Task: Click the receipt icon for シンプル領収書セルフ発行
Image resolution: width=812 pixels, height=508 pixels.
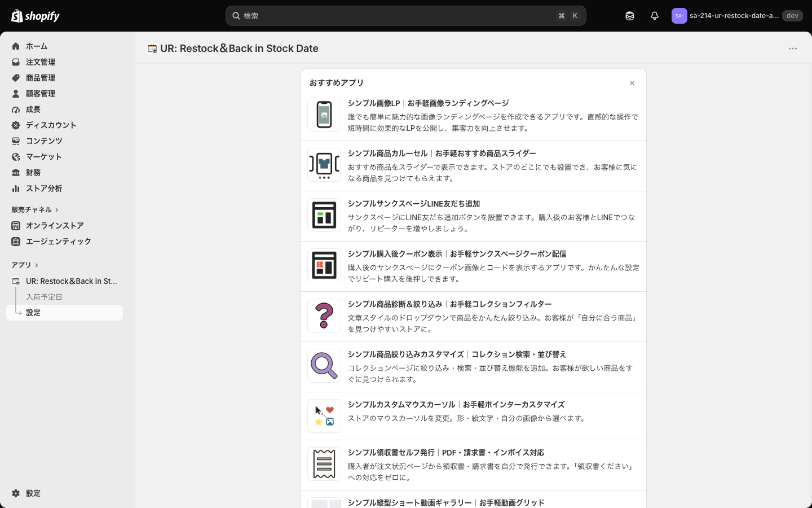Action: [324, 464]
